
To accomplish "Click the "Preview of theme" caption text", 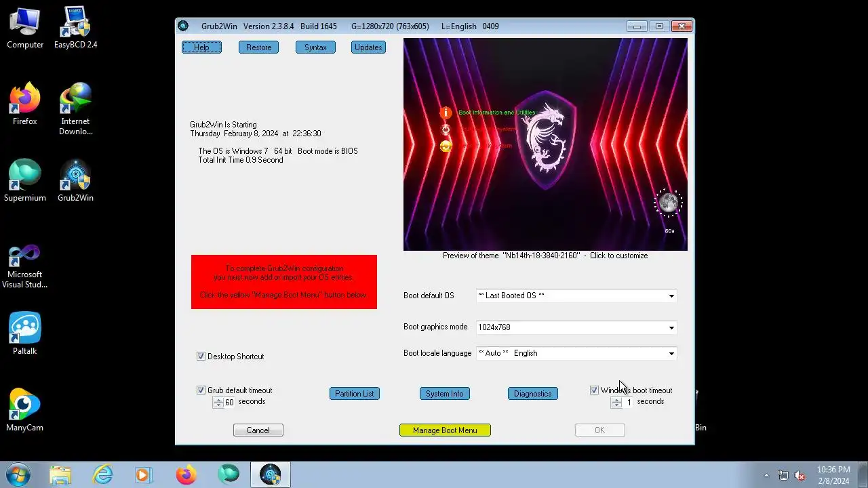I will point(545,256).
